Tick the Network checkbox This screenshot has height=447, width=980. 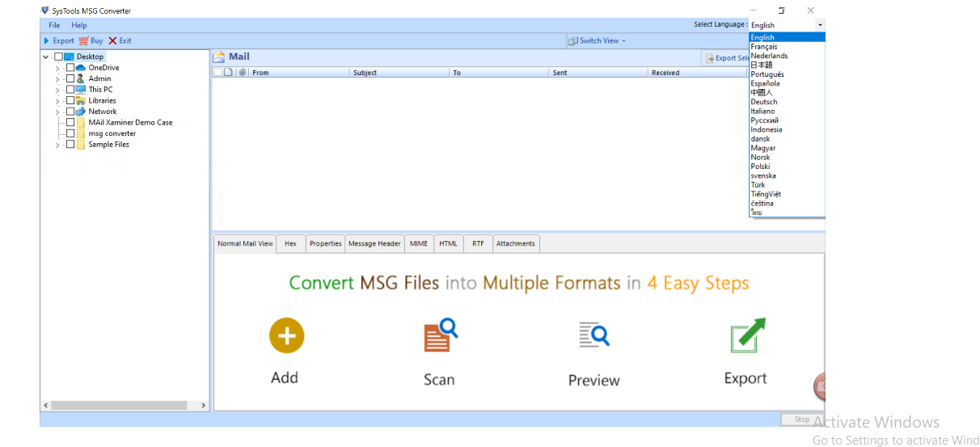(x=70, y=112)
